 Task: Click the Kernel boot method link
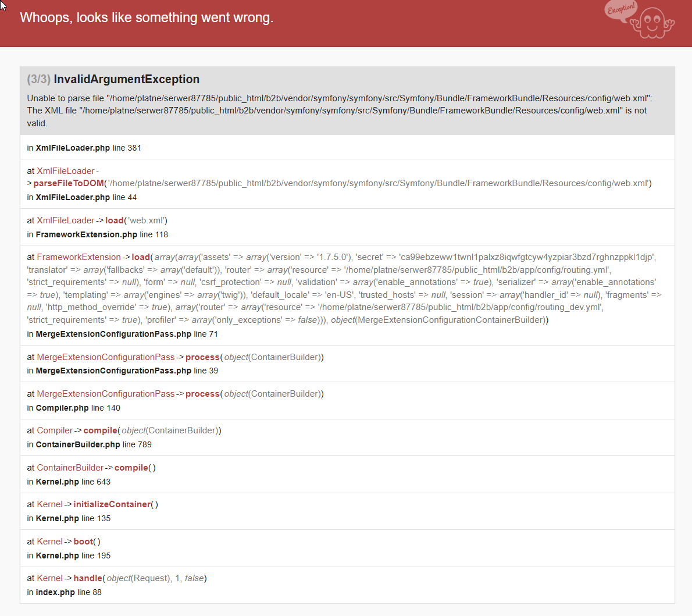(x=83, y=542)
